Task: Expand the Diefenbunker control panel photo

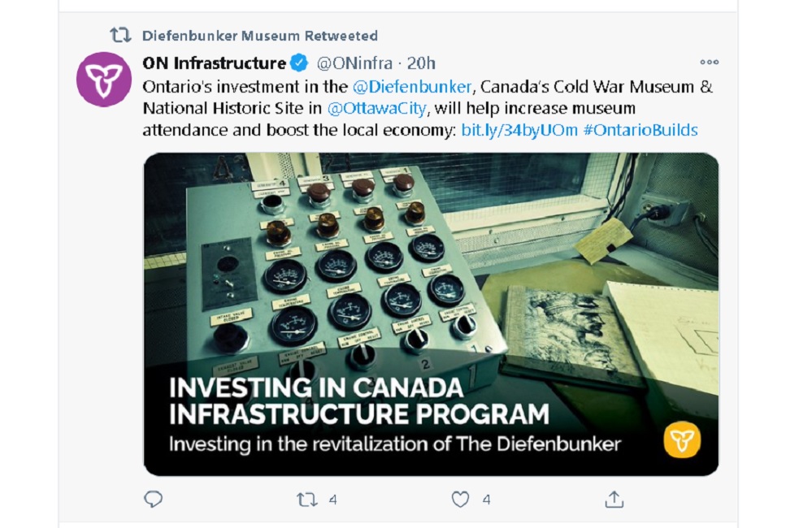Action: pyautogui.click(x=431, y=314)
